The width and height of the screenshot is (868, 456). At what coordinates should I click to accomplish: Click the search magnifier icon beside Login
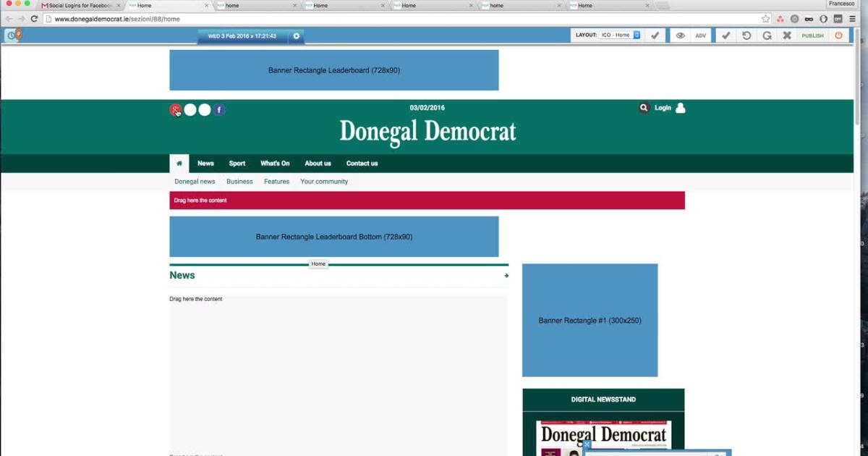click(x=644, y=108)
